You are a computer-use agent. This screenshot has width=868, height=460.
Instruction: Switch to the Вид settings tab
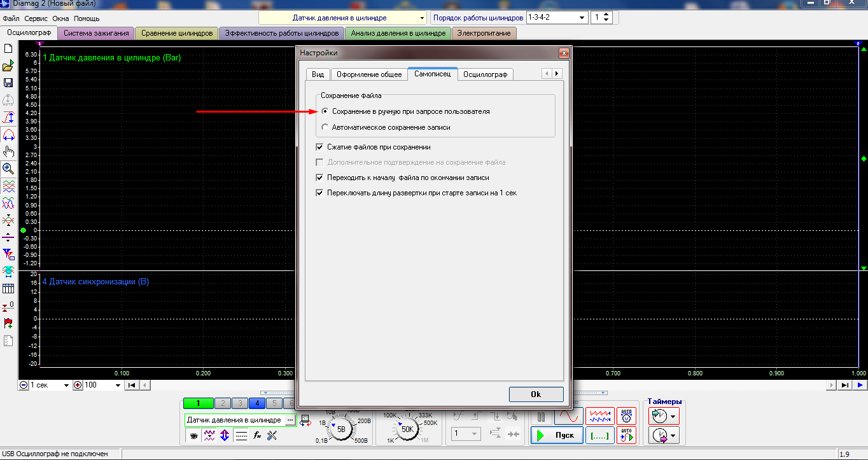[318, 74]
